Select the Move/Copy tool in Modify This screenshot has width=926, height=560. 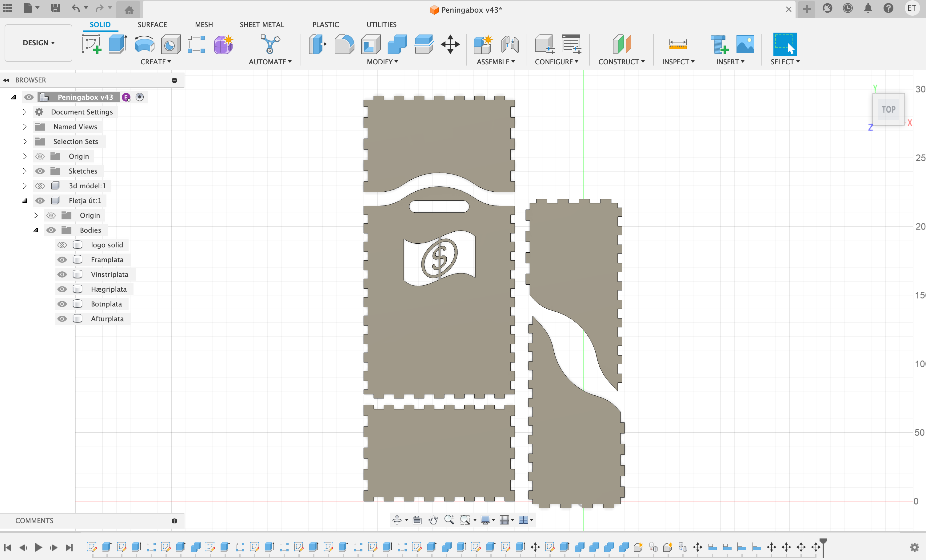(450, 44)
